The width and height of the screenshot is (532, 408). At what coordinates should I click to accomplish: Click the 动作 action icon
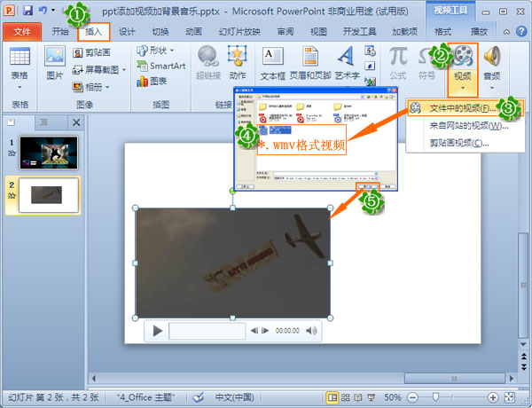point(237,63)
